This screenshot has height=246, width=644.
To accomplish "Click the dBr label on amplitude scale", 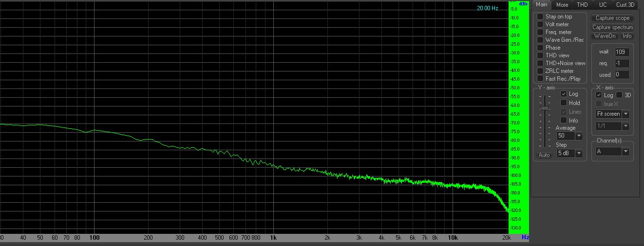I will coord(524,3).
